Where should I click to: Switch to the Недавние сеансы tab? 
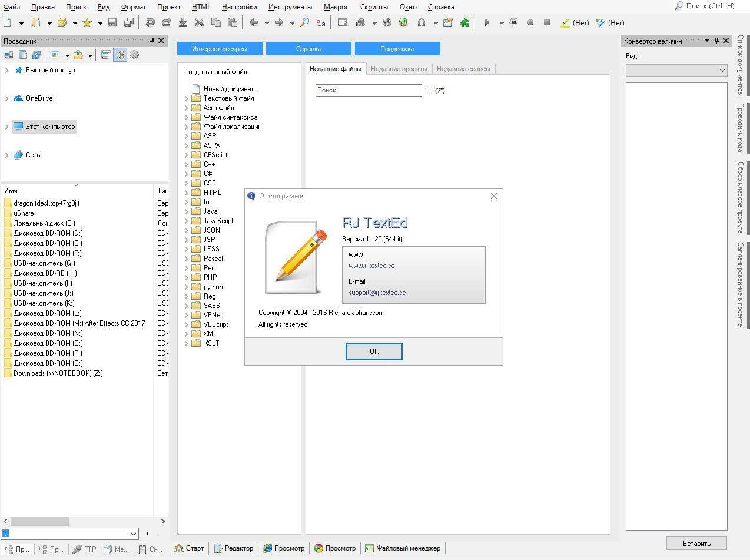coord(463,69)
